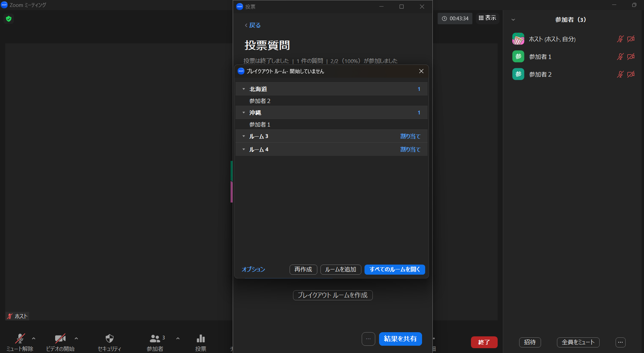644x353 pixels.
Task: Open the arrow next to ビデオの開始
Action: click(x=76, y=338)
